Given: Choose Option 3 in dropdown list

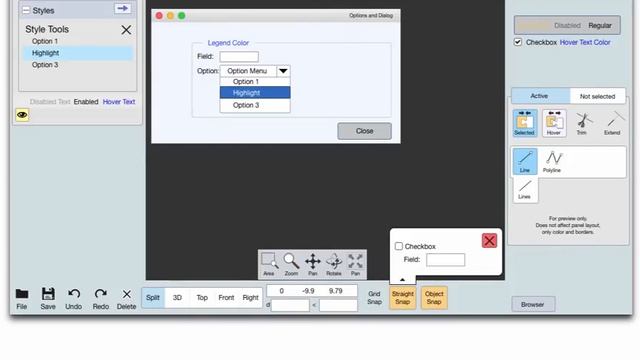Looking at the screenshot, I should coord(255,105).
